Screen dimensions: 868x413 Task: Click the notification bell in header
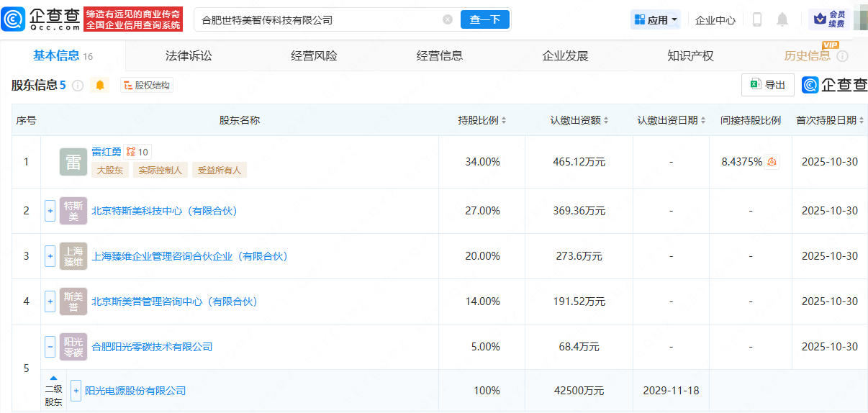click(x=782, y=19)
